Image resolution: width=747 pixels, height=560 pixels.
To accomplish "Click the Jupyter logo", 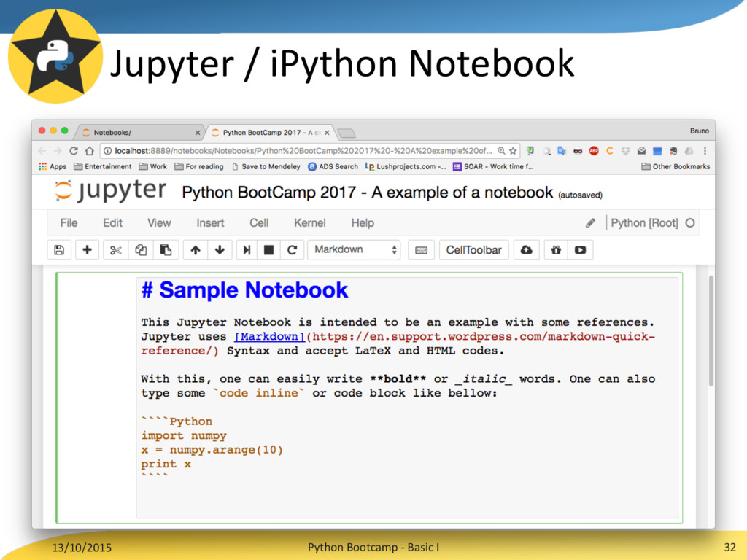I will [x=110, y=192].
